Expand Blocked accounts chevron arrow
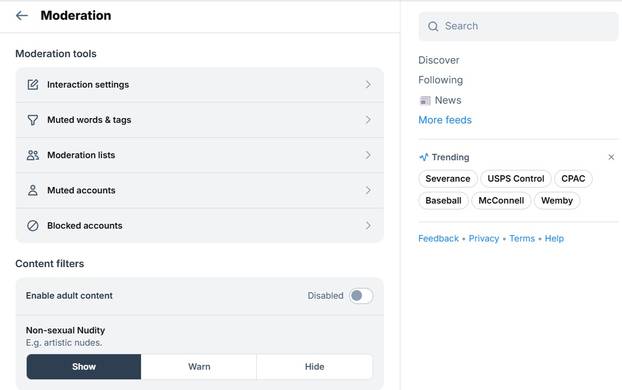The width and height of the screenshot is (622, 390). [x=368, y=225]
